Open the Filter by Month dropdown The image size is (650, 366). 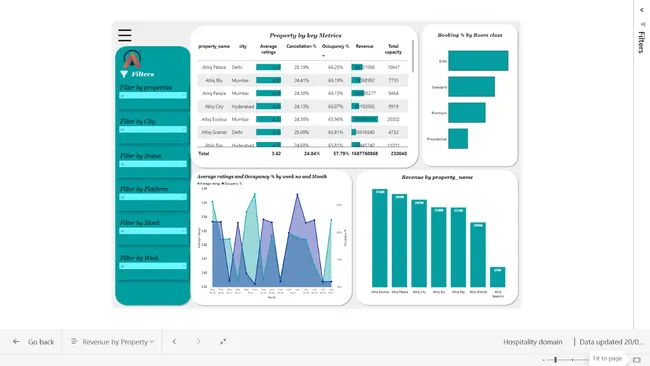coord(153,231)
